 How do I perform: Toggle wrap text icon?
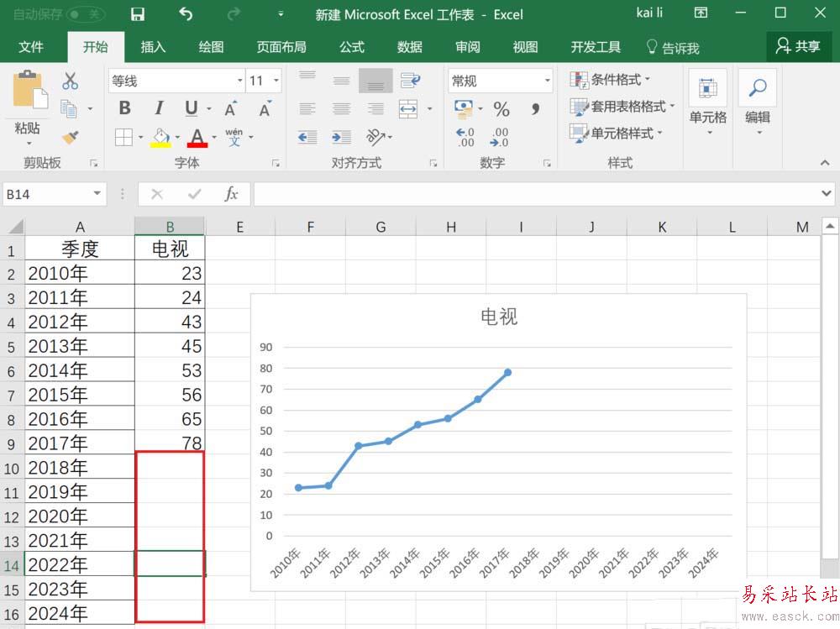point(410,81)
